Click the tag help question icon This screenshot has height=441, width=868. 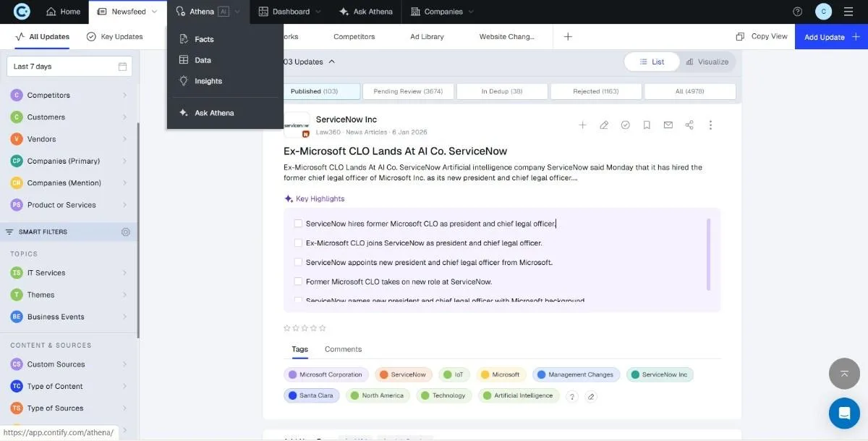(572, 396)
